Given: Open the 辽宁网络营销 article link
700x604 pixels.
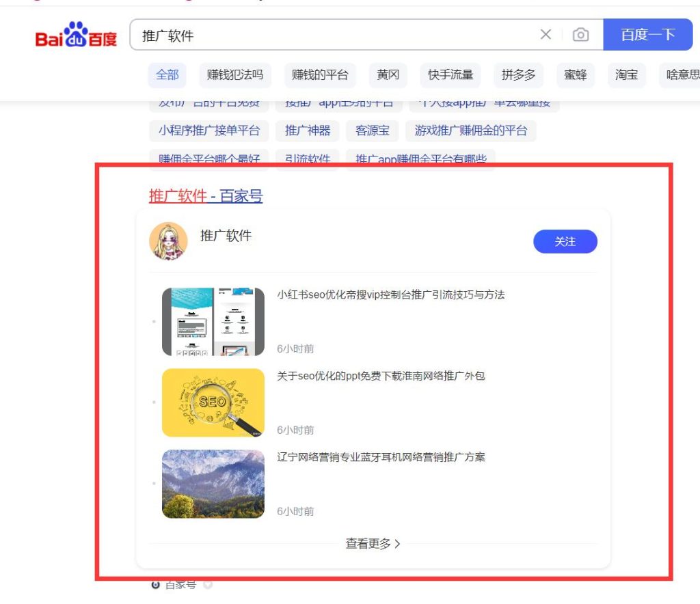Looking at the screenshot, I should click(x=381, y=457).
